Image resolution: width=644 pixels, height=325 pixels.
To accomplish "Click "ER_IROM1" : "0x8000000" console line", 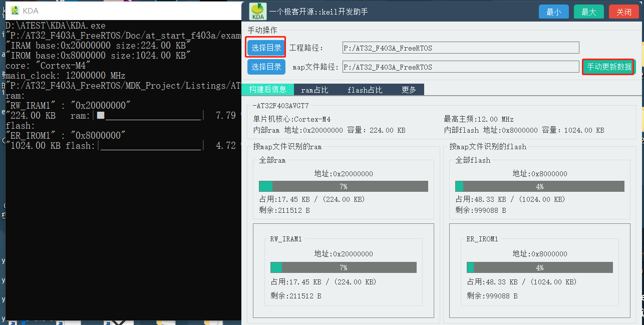I will pyautogui.click(x=66, y=136).
